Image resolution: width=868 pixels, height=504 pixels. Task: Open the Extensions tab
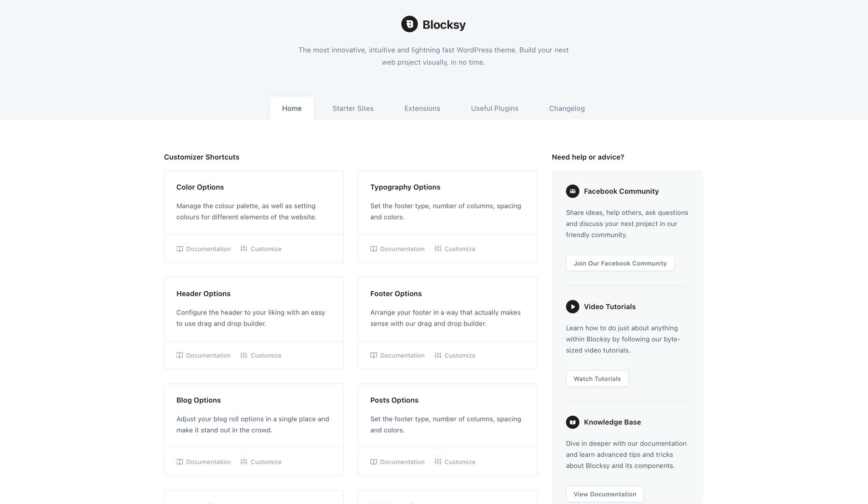[x=422, y=109]
